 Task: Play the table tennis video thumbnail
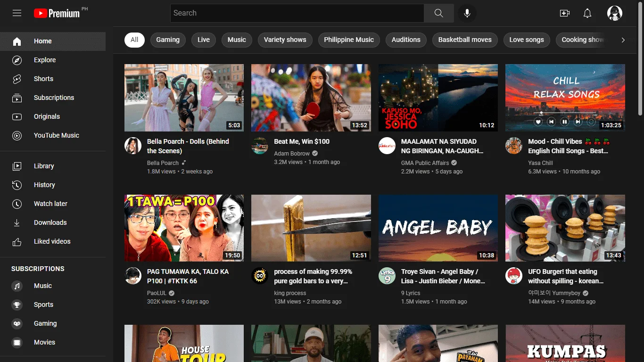pyautogui.click(x=311, y=98)
